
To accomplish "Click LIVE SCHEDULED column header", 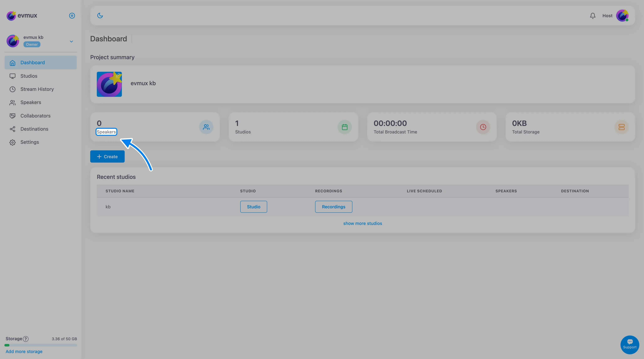I will [x=424, y=191].
